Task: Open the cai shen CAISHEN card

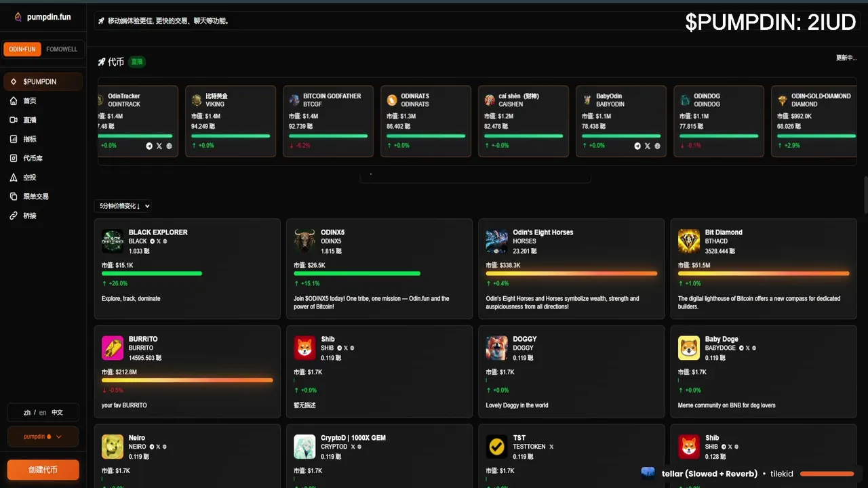Action: coord(524,121)
